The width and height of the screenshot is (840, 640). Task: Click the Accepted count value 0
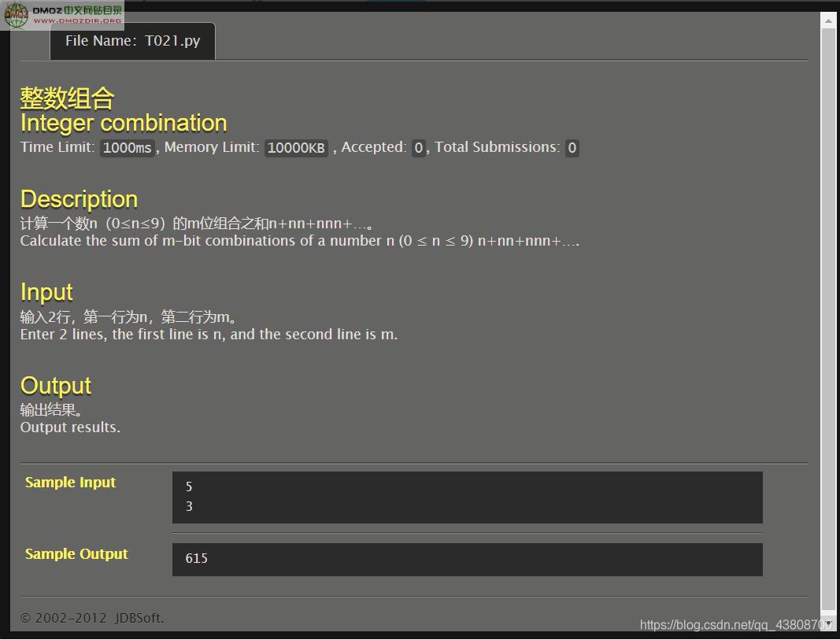tap(418, 148)
